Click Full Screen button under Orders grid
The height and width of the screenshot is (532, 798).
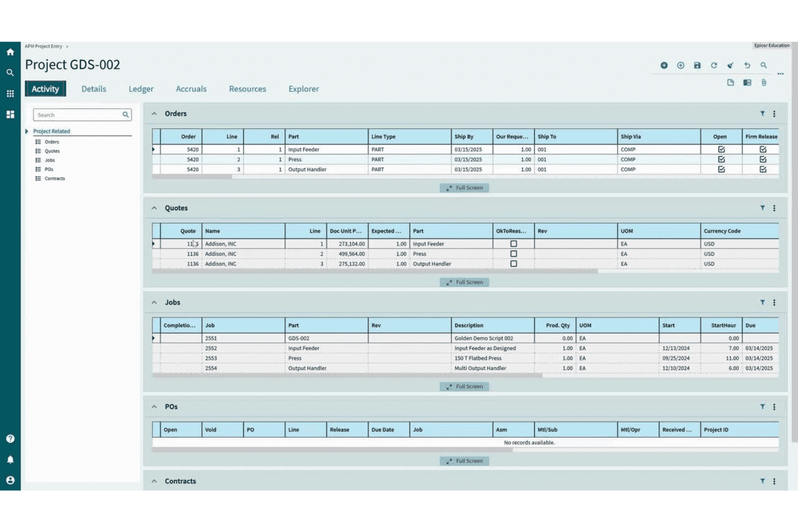click(464, 188)
